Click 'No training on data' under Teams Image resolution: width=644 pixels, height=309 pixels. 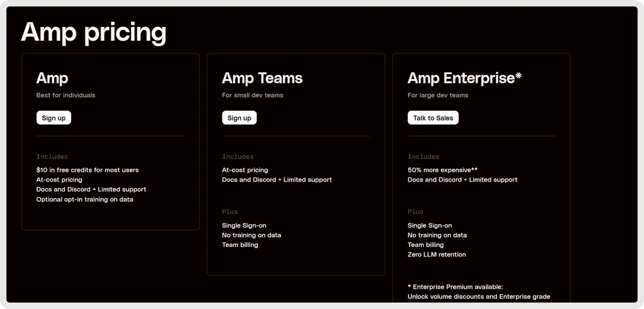252,235
